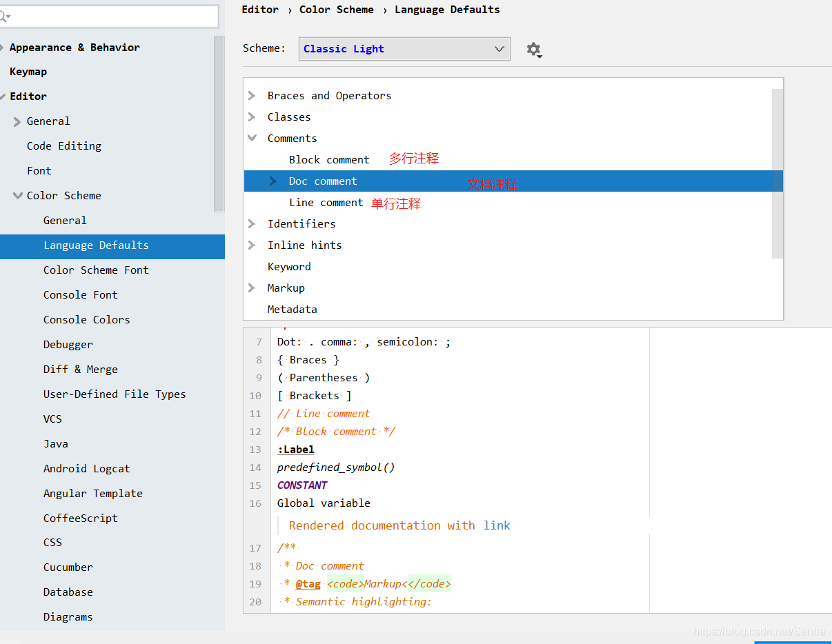Open Diagrams color settings
The height and width of the screenshot is (644, 832).
[68, 617]
